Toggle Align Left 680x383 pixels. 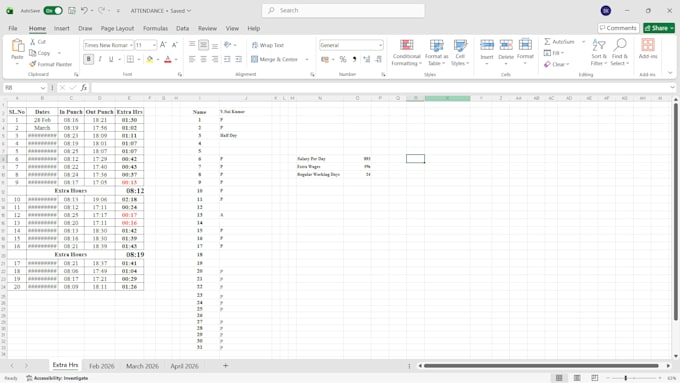(x=192, y=59)
